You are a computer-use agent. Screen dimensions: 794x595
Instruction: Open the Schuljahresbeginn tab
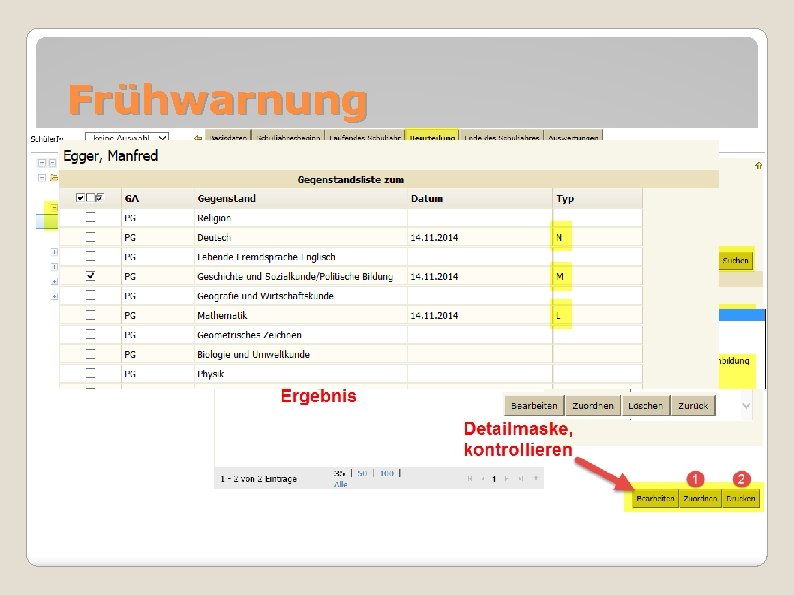(x=288, y=137)
